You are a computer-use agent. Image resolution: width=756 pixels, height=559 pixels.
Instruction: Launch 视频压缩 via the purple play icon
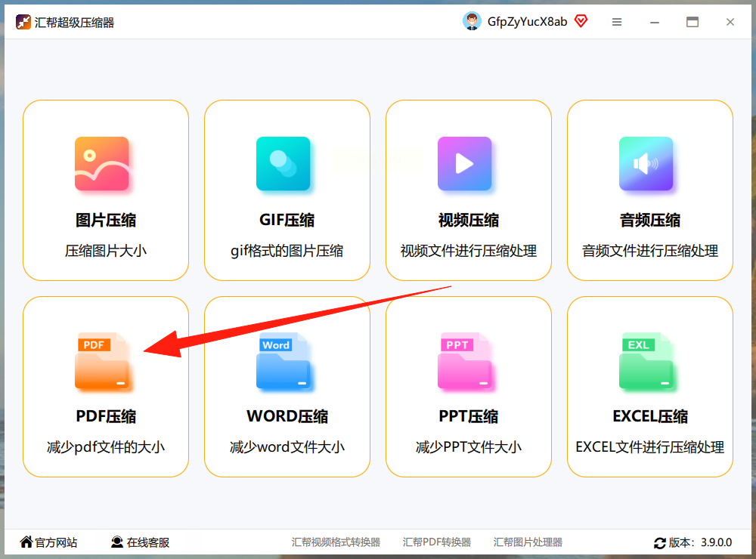(465, 164)
